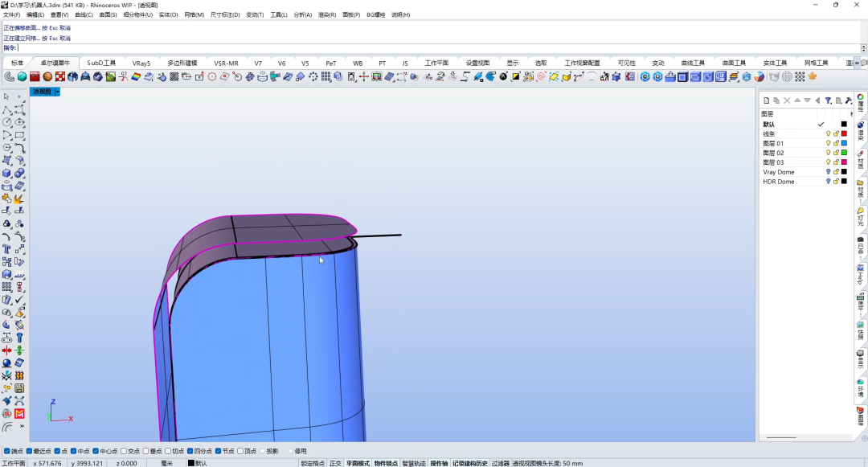
Task: Select the polyline tool in left toolbar
Action: [6, 109]
